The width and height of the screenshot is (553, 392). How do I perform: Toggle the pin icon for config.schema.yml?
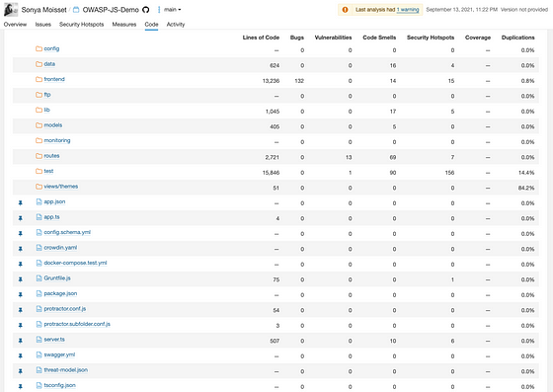coord(21,234)
